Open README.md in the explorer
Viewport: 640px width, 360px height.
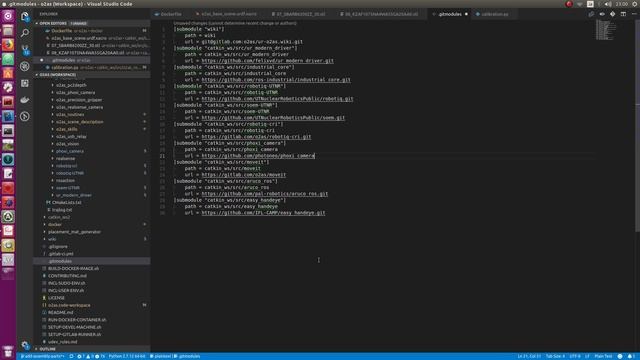pos(60,313)
